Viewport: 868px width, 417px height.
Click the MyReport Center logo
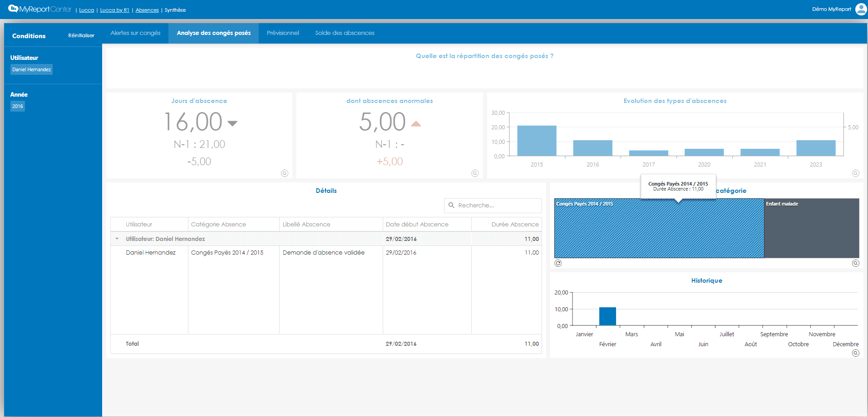coord(40,9)
